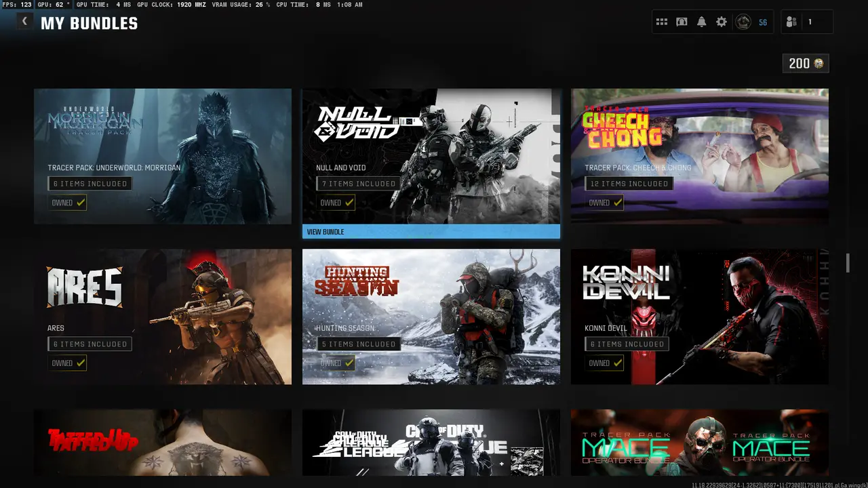Click the COD Points coin icon
The width and height of the screenshot is (868, 488).
[x=819, y=64]
